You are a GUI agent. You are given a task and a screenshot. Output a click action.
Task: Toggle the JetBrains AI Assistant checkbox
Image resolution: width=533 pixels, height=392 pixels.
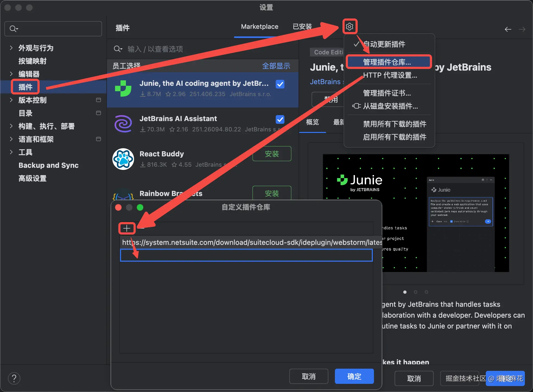pyautogui.click(x=280, y=119)
